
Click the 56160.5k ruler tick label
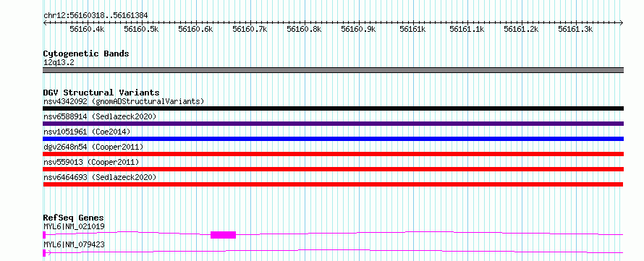click(x=141, y=29)
